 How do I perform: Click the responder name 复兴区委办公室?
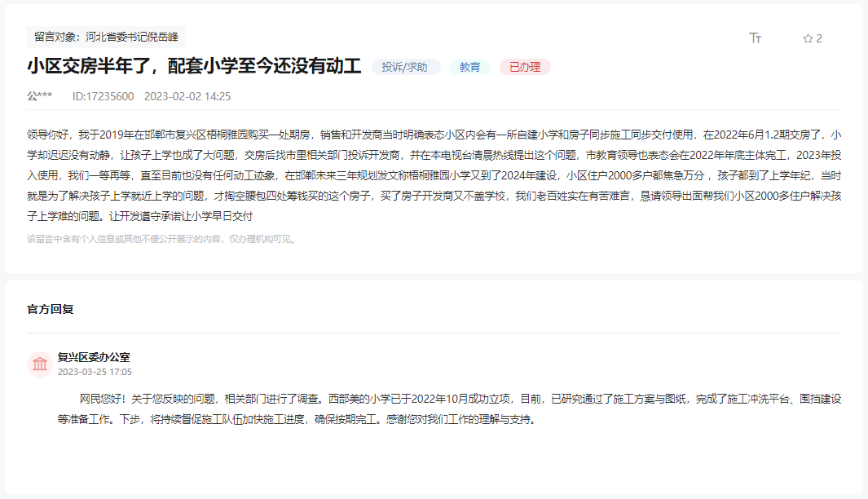(94, 357)
